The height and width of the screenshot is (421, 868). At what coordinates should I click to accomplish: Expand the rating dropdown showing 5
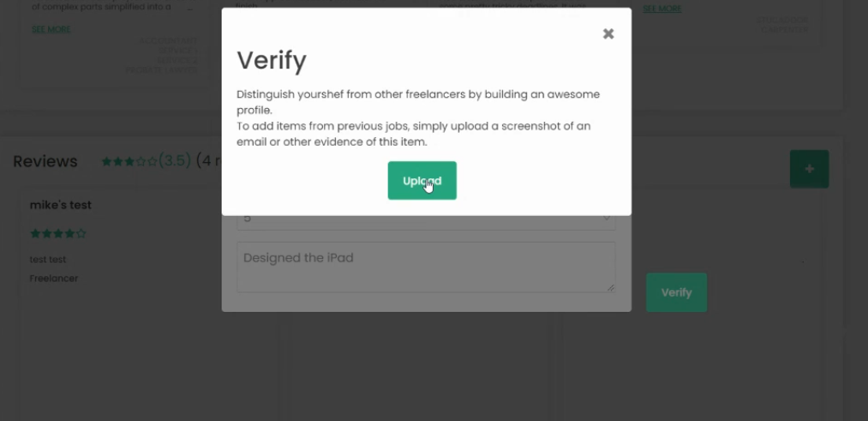(426, 220)
